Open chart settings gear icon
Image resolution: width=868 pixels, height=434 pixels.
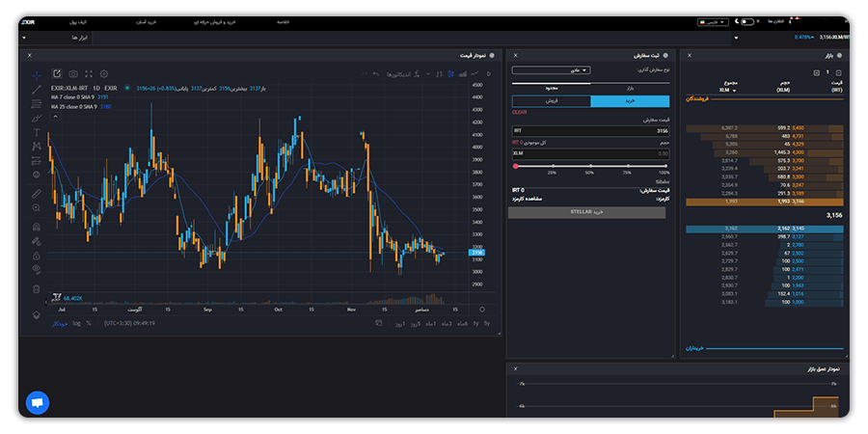click(x=103, y=73)
